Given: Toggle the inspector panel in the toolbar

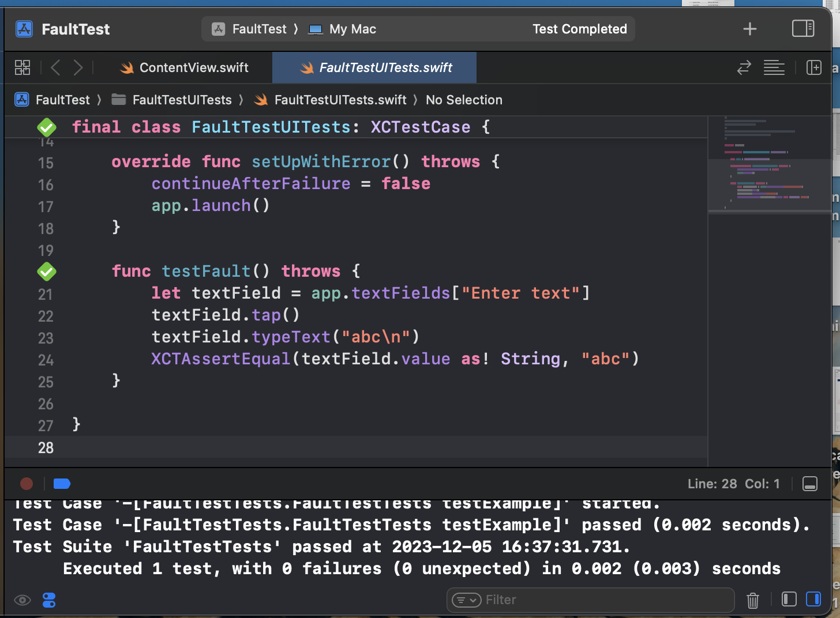Looking at the screenshot, I should 803,28.
